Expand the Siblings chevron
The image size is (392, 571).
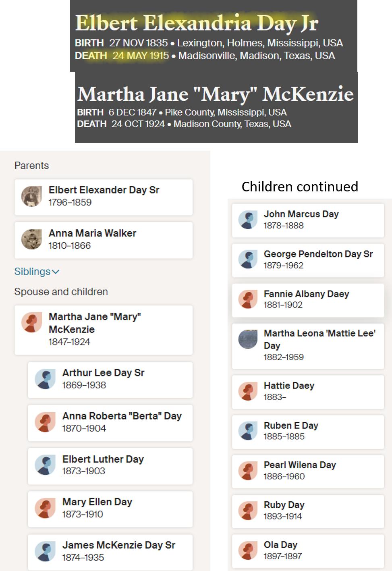(x=56, y=272)
